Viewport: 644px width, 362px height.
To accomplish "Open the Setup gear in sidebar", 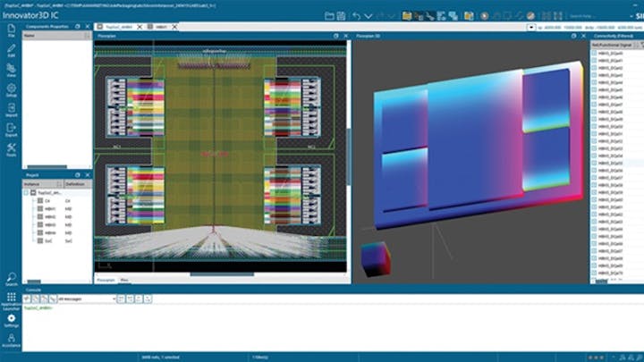I will coord(11,91).
